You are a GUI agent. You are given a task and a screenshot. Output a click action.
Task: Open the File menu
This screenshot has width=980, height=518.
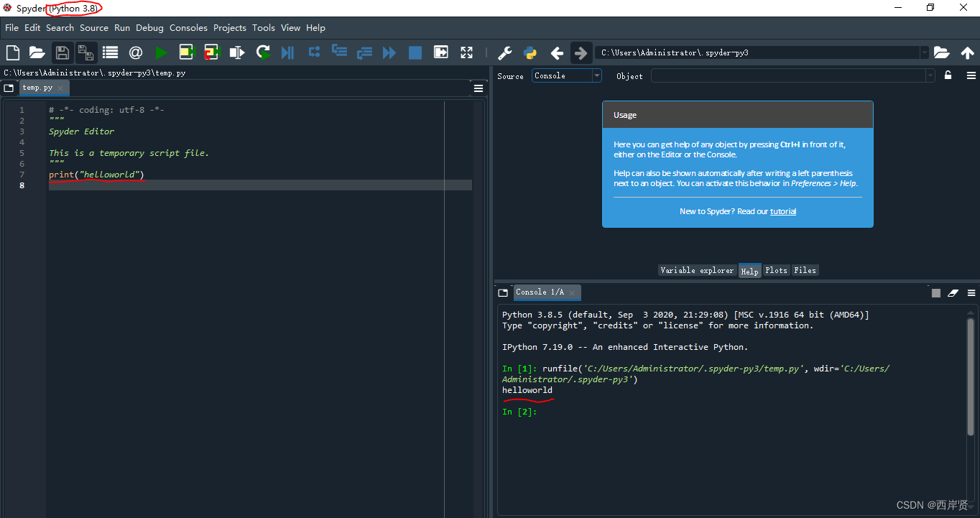pyautogui.click(x=11, y=27)
